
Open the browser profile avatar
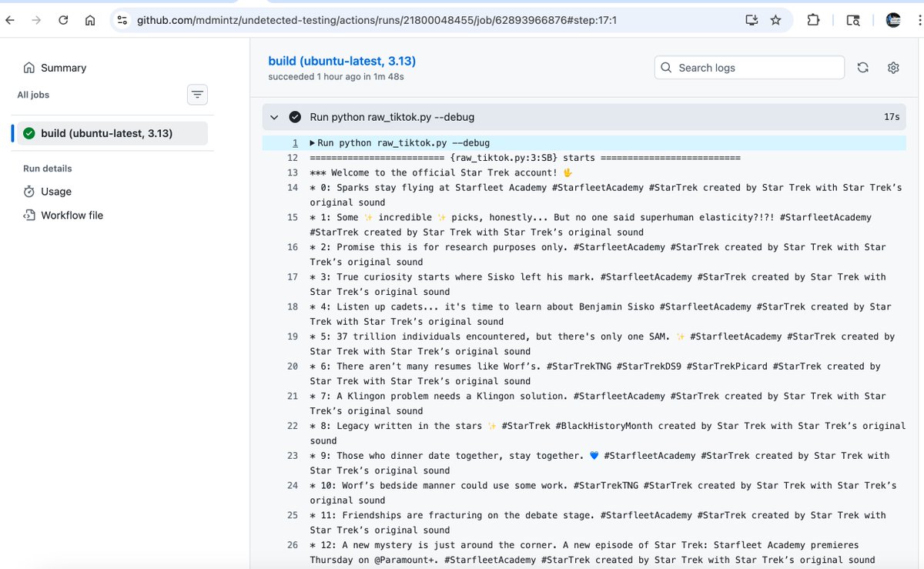893,21
